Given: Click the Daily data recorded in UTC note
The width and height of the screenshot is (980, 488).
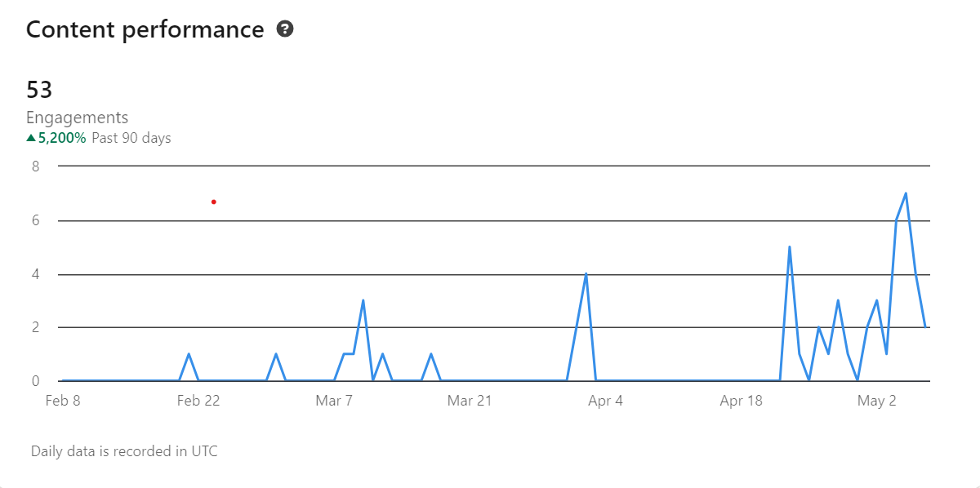Looking at the screenshot, I should [124, 450].
